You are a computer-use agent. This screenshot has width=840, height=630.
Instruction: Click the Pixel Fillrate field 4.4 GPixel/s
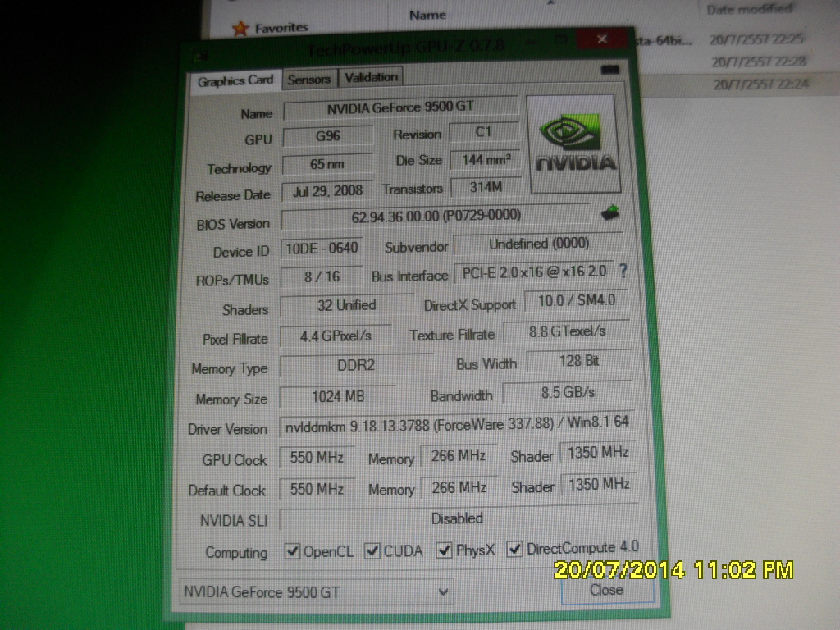(x=336, y=336)
